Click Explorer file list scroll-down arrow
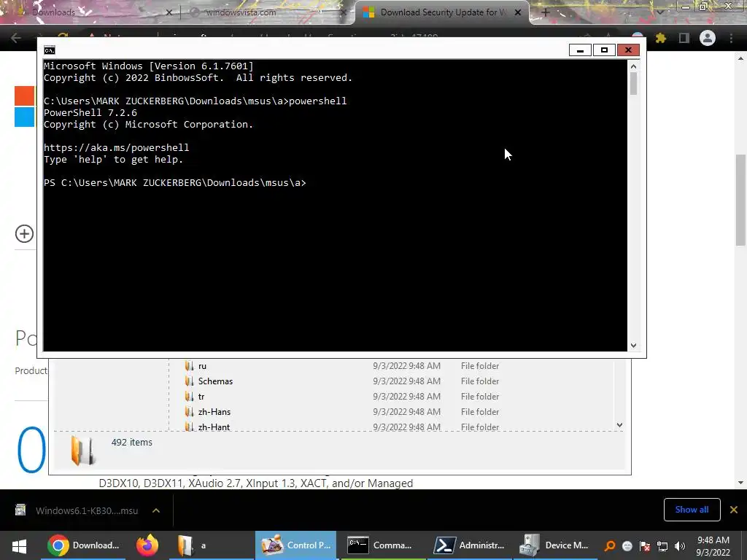This screenshot has height=560, width=747. pyautogui.click(x=619, y=425)
